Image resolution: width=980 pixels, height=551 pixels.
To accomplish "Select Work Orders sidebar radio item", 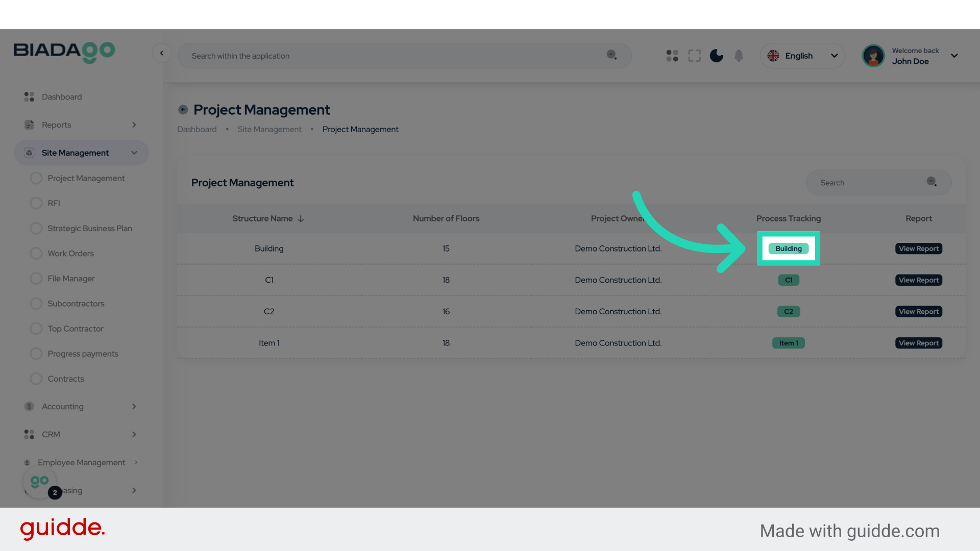I will (x=70, y=254).
